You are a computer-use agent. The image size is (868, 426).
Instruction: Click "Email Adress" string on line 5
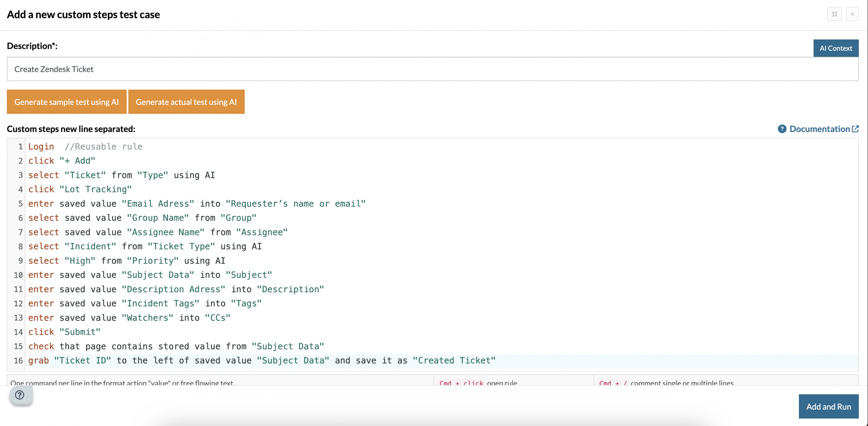pos(158,204)
